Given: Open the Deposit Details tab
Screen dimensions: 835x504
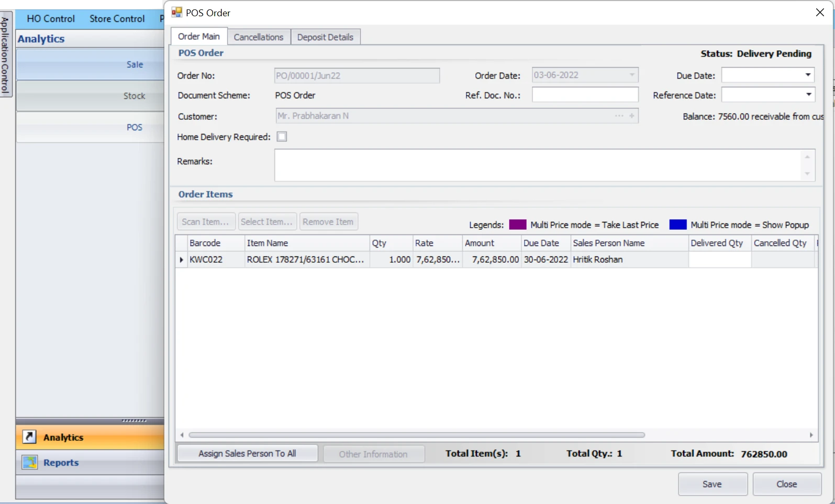Looking at the screenshot, I should pyautogui.click(x=325, y=37).
